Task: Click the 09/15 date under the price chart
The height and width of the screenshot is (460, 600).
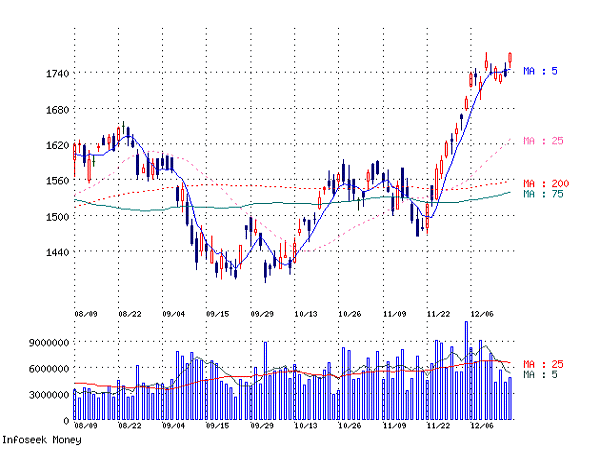Action: coord(218,314)
